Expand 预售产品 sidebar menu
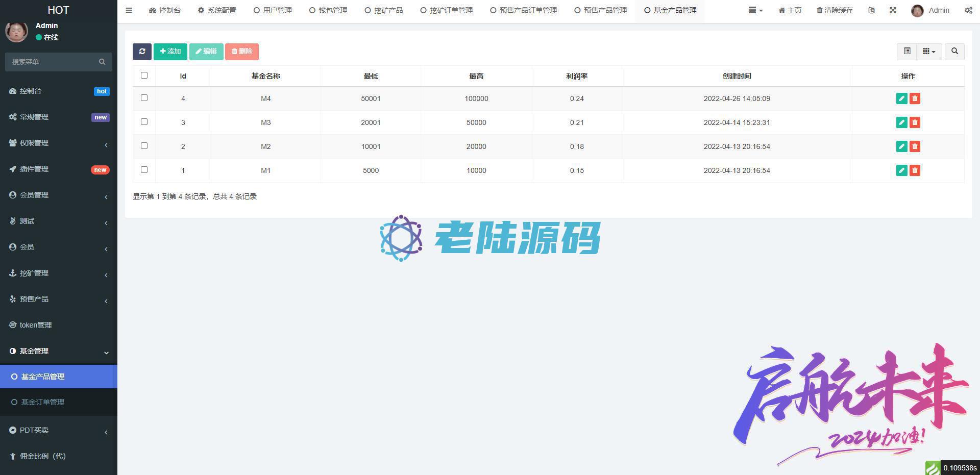Viewport: 980px width, 475px height. (x=59, y=299)
